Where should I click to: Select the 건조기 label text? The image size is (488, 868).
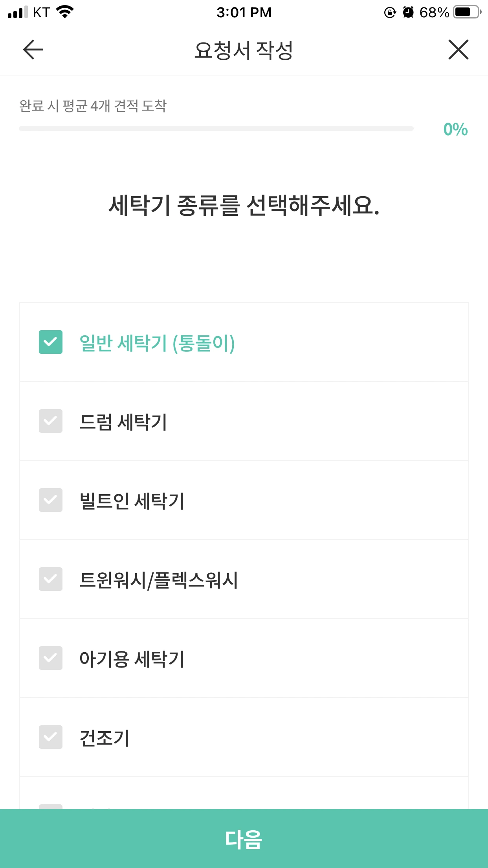(x=105, y=738)
